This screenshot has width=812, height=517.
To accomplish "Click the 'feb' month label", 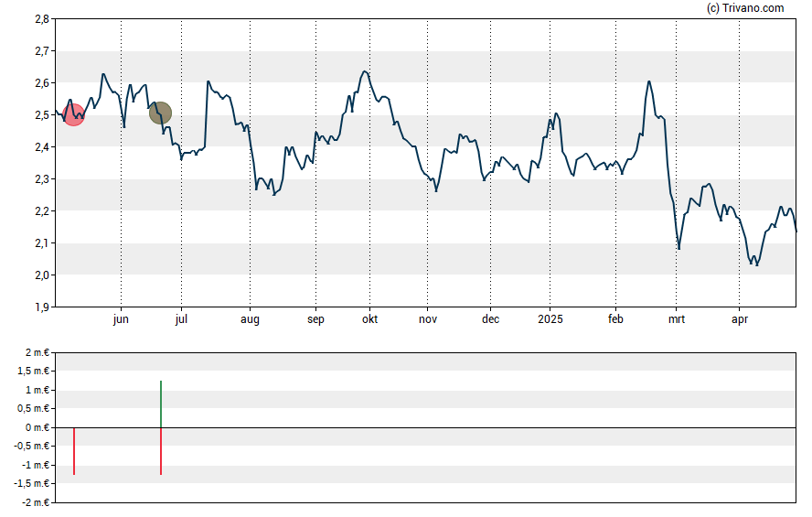I will pos(615,319).
